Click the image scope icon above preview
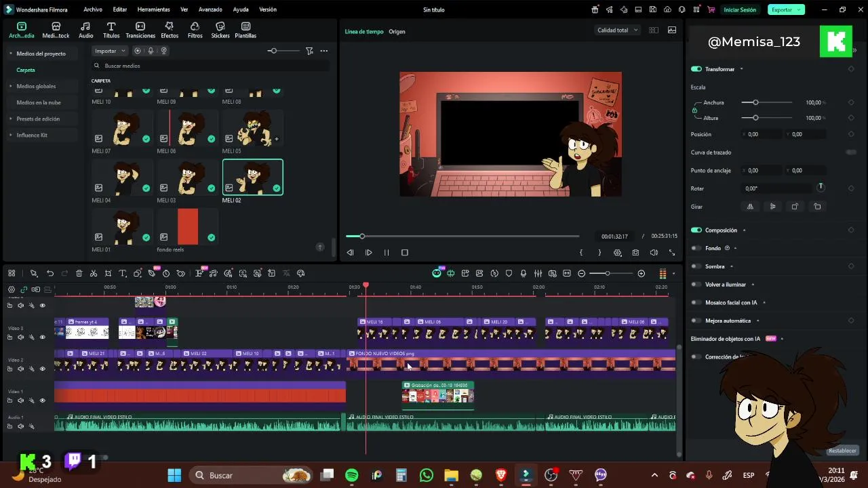Viewport: 868px width, 488px height. pyautogui.click(x=672, y=30)
